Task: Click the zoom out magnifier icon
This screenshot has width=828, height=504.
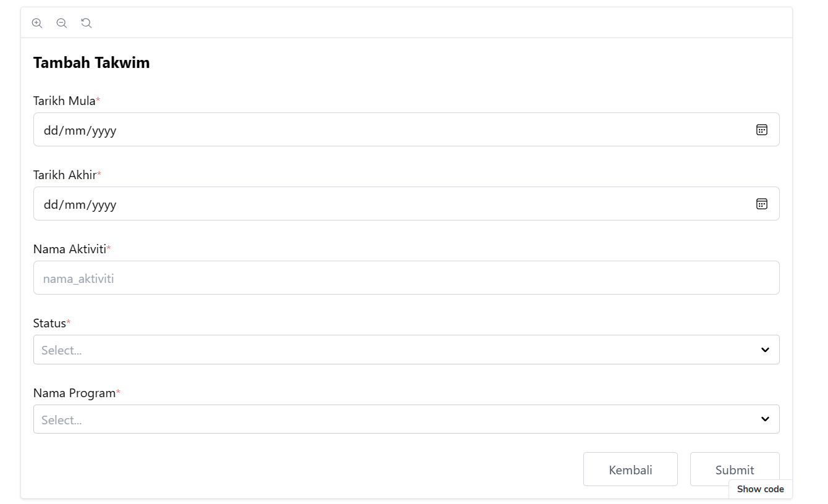Action: coord(62,23)
